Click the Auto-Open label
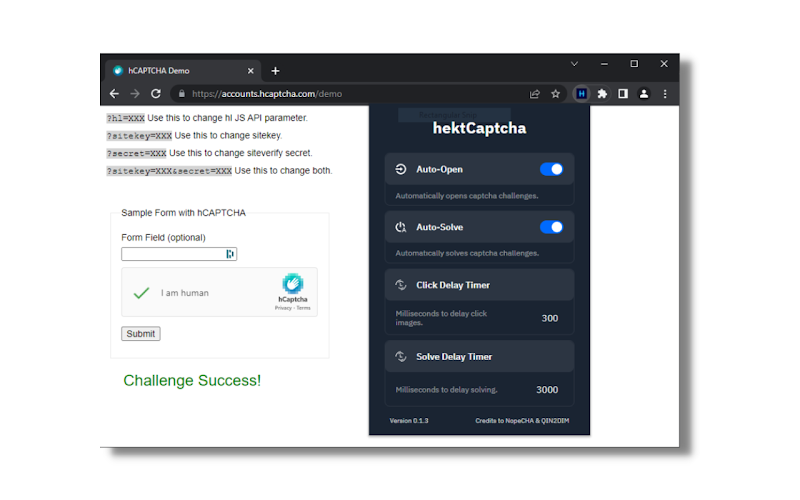The image size is (800, 500). click(x=439, y=169)
